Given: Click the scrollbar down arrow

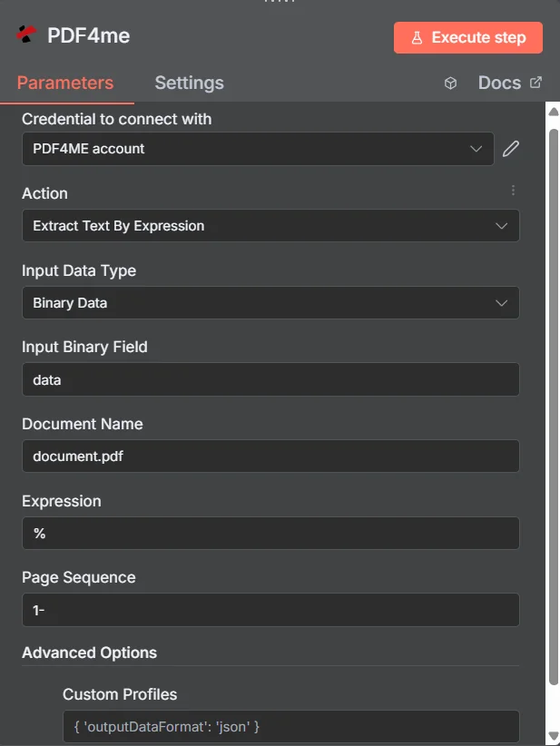Looking at the screenshot, I should coord(554,735).
